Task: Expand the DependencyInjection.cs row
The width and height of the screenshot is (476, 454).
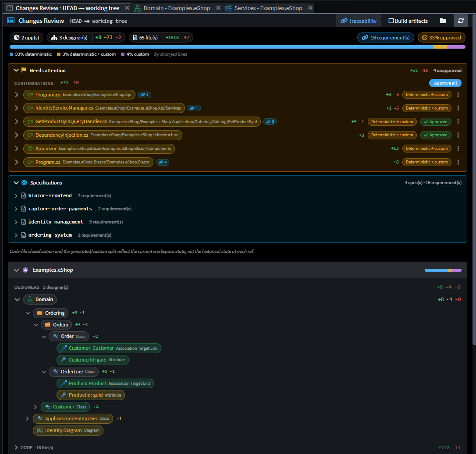Action: (x=16, y=135)
